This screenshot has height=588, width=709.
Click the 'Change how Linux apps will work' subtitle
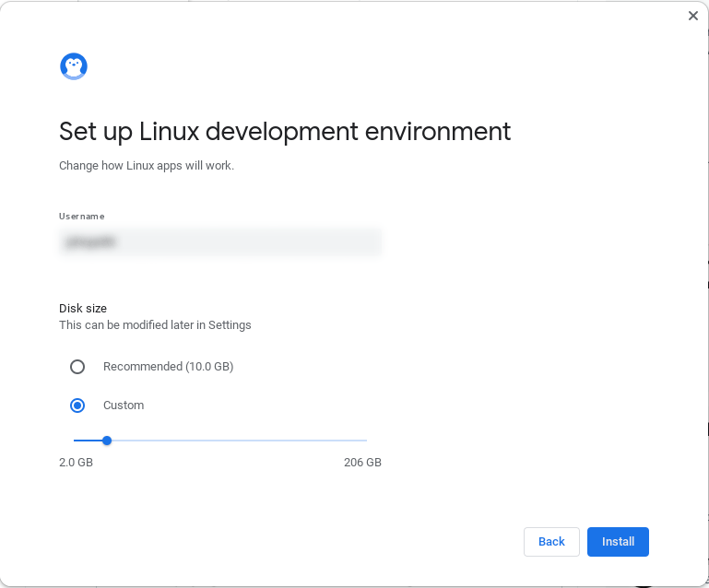147,166
